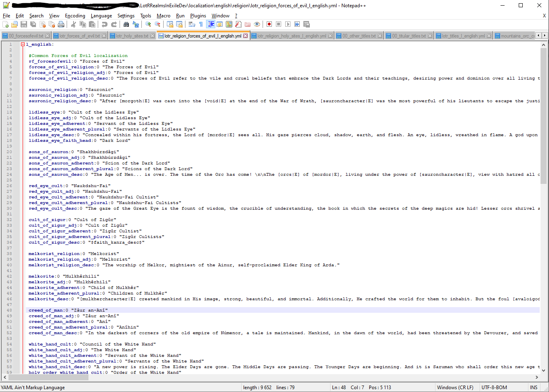
Task: Toggle synchronized vertical scrolling
Action: pos(170,25)
